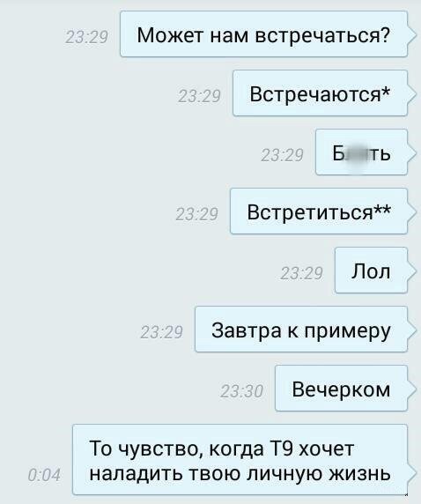Image resolution: width=421 pixels, height=504 pixels.
Task: Tap the "Встречаются*" message bubble
Action: pos(320,93)
